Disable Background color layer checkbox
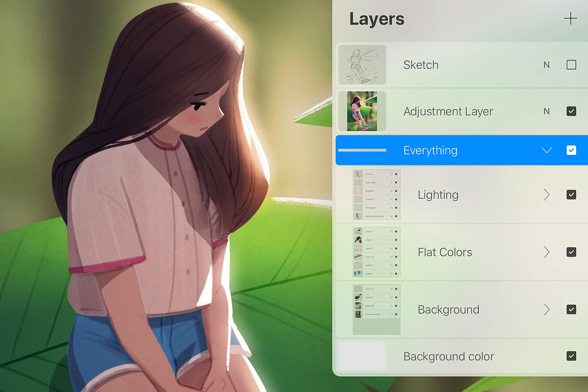Screen dimensions: 588x392 coord(571,356)
